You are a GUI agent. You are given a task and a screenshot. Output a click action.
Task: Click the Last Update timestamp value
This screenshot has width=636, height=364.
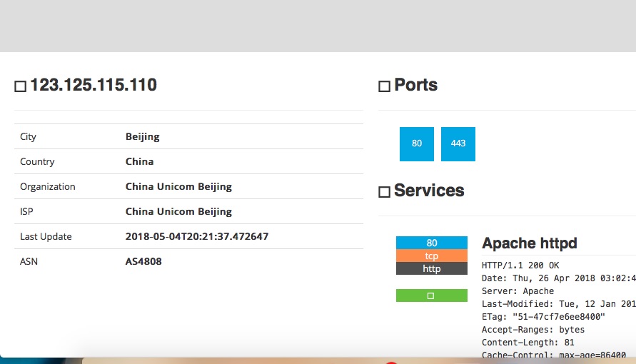pyautogui.click(x=197, y=236)
